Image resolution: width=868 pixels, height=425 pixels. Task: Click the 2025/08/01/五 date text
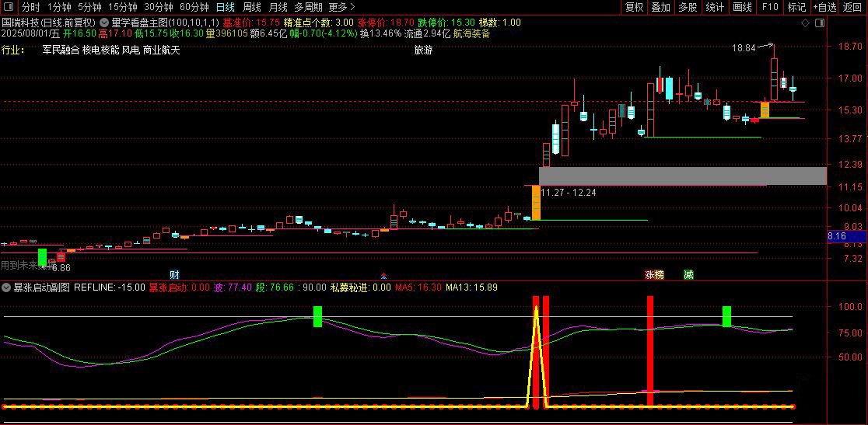[30, 33]
